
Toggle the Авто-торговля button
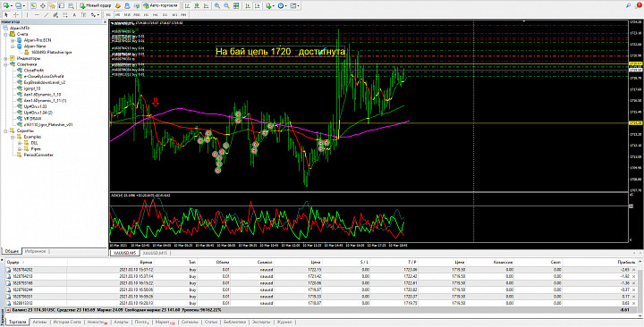[x=161, y=5]
